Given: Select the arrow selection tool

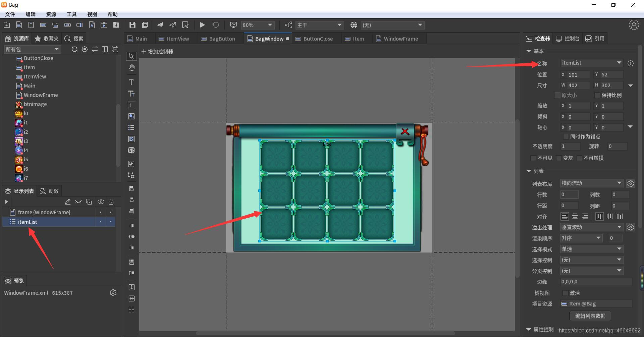Looking at the screenshot, I should 131,56.
